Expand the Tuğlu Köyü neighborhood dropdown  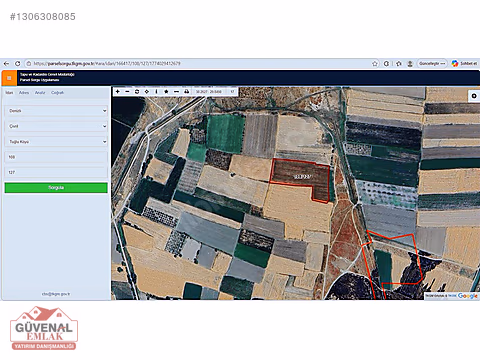[56, 142]
